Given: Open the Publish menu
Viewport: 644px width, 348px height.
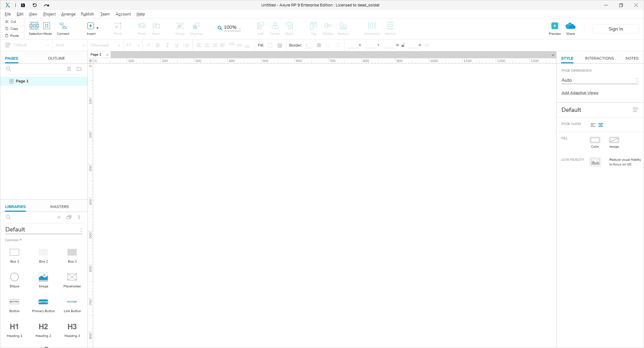Looking at the screenshot, I should (87, 14).
